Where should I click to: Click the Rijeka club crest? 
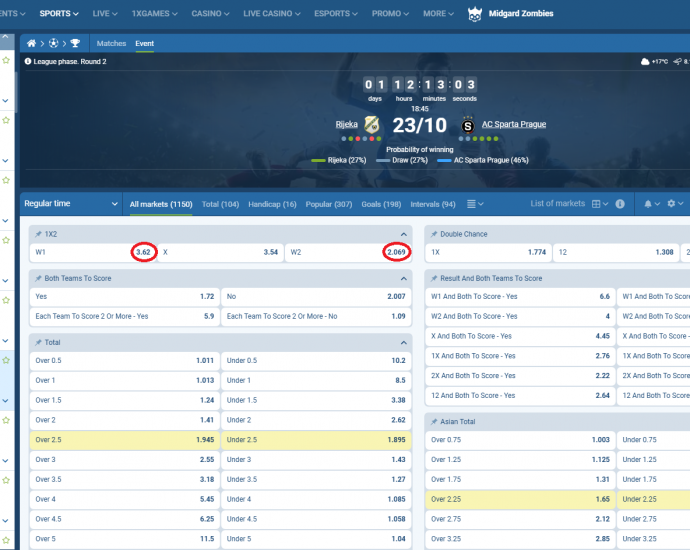tap(372, 125)
